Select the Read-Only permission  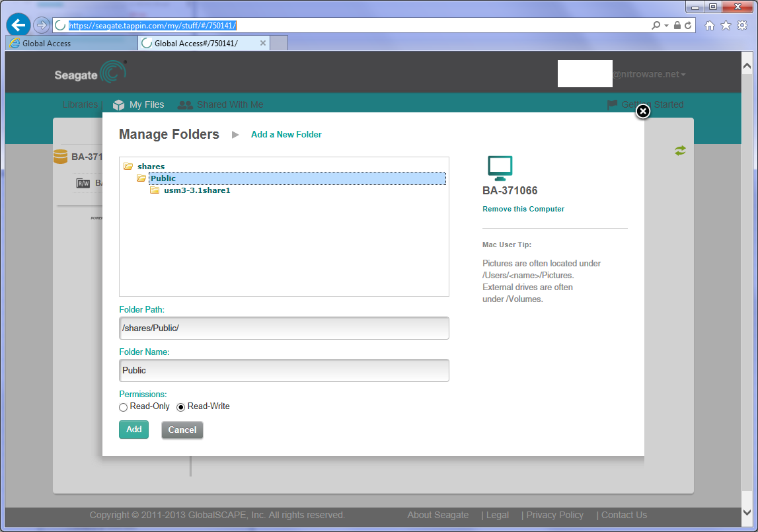tap(124, 407)
